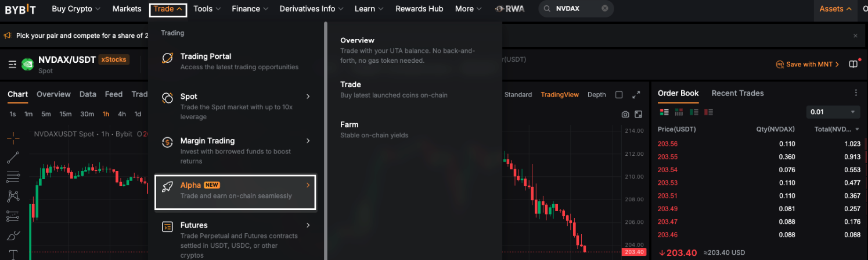Expand the Spot submenu arrow

(308, 97)
